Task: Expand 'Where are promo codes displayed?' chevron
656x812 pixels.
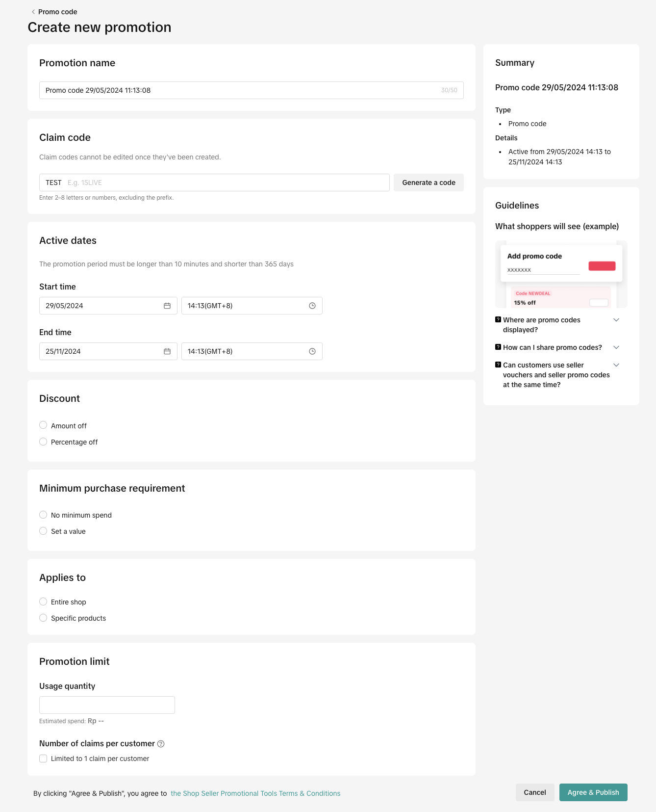Action: pos(616,320)
